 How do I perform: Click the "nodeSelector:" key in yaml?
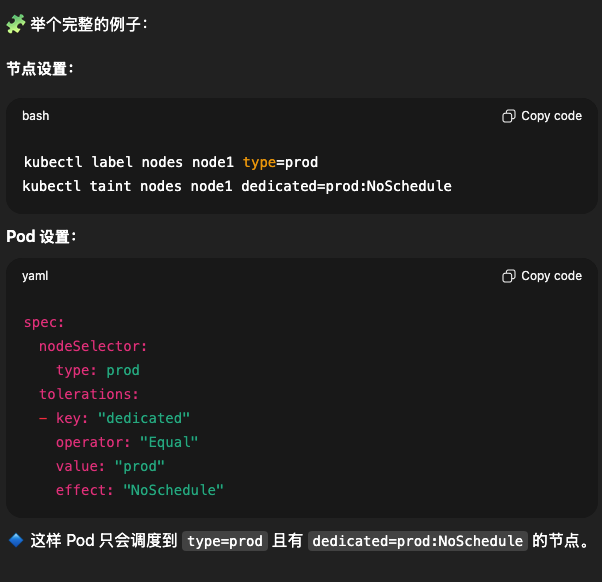coord(93,346)
